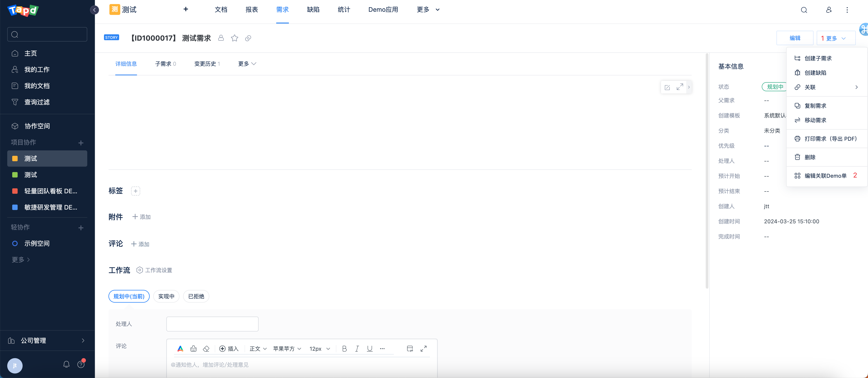Click the edit description pencil icon
The image size is (868, 378).
667,87
